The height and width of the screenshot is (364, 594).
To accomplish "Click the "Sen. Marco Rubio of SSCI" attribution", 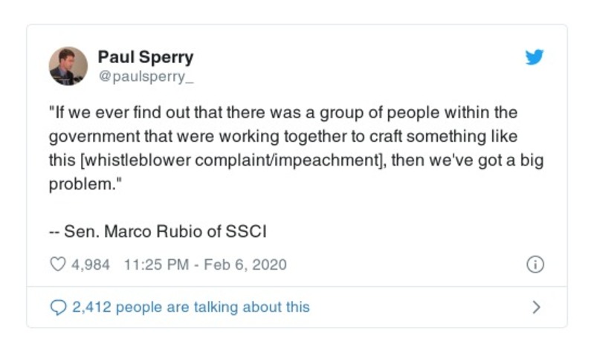I will tap(165, 232).
